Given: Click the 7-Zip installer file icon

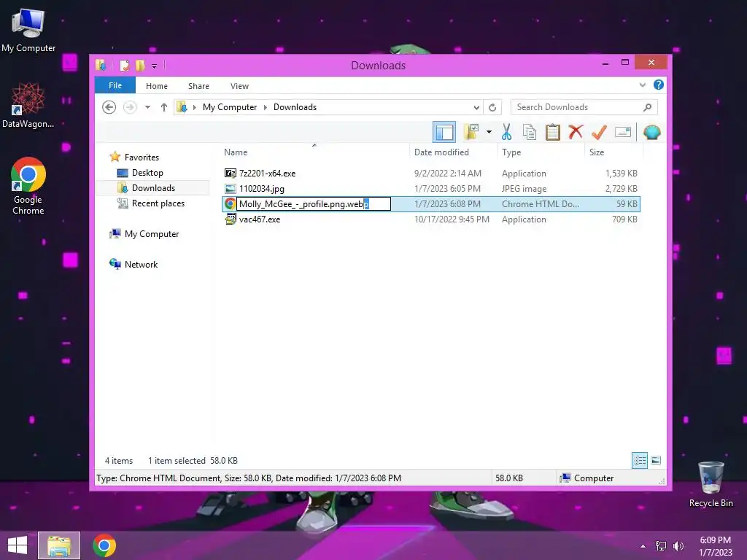Looking at the screenshot, I should coord(230,174).
